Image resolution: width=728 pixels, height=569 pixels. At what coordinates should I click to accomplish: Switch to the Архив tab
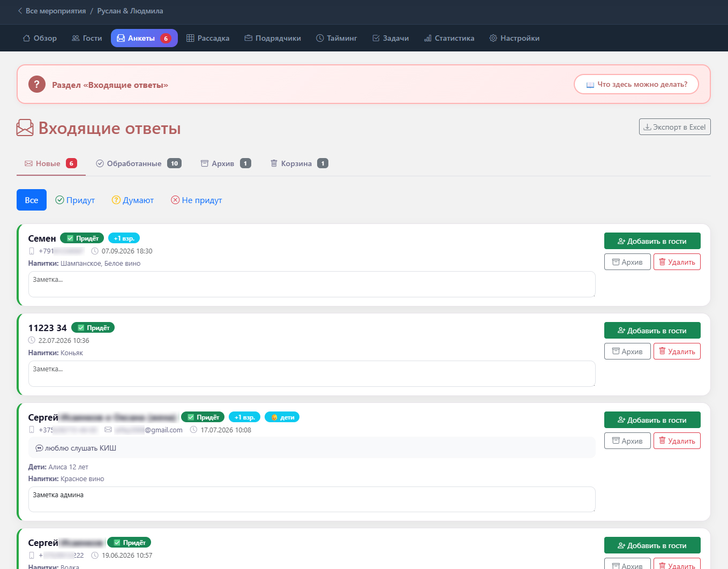coord(226,163)
